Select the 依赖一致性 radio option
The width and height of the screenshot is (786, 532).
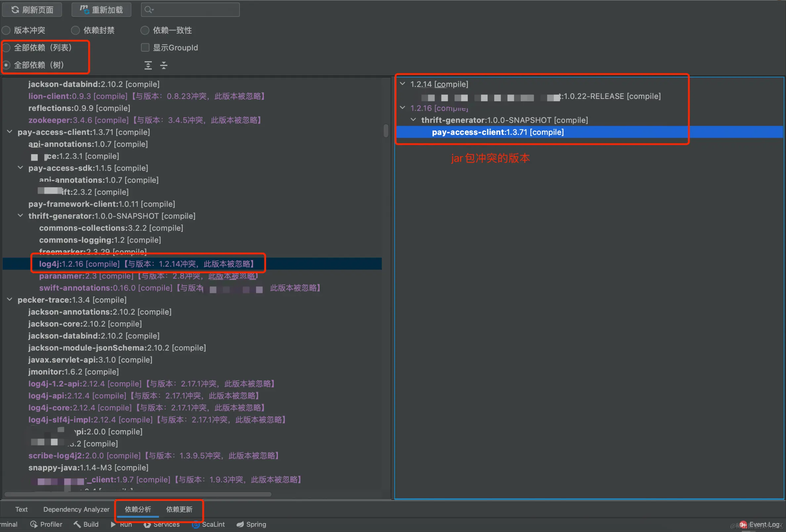pos(145,30)
